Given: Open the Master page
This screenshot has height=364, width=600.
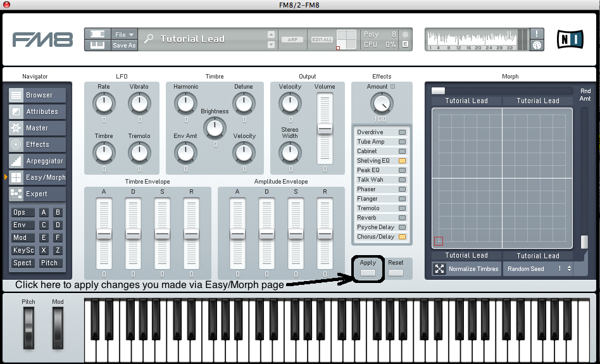Looking at the screenshot, I should (37, 128).
